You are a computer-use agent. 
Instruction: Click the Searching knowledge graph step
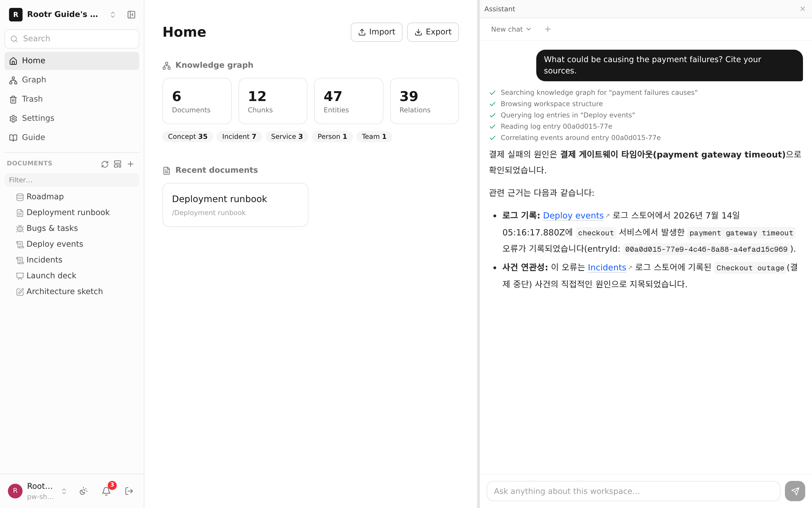[599, 92]
